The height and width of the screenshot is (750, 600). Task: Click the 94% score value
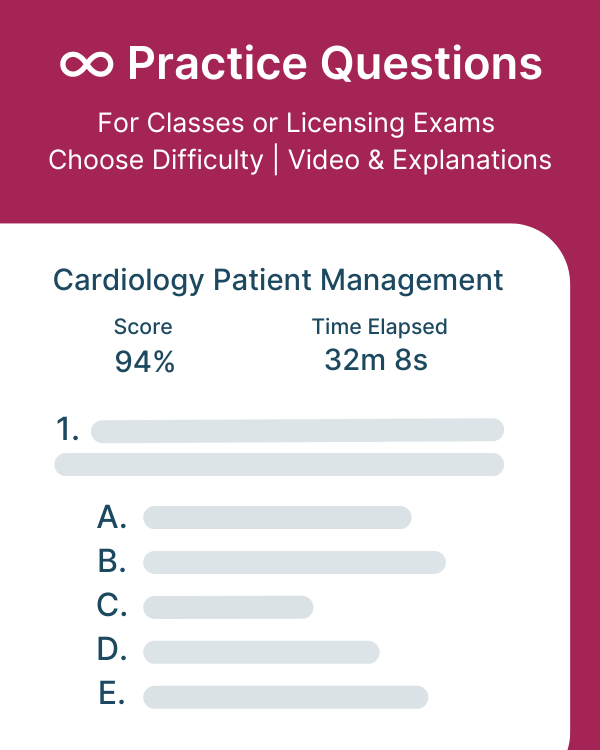pos(145,362)
